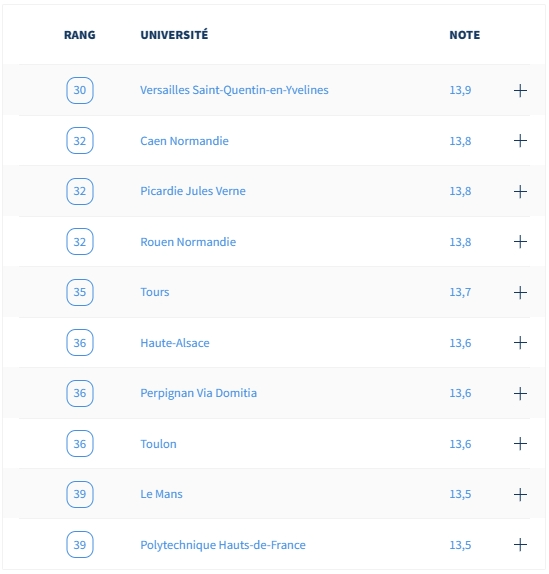This screenshot has height=574, width=549.
Task: Open the Perpignan Via Domitia link
Action: pyautogui.click(x=199, y=393)
